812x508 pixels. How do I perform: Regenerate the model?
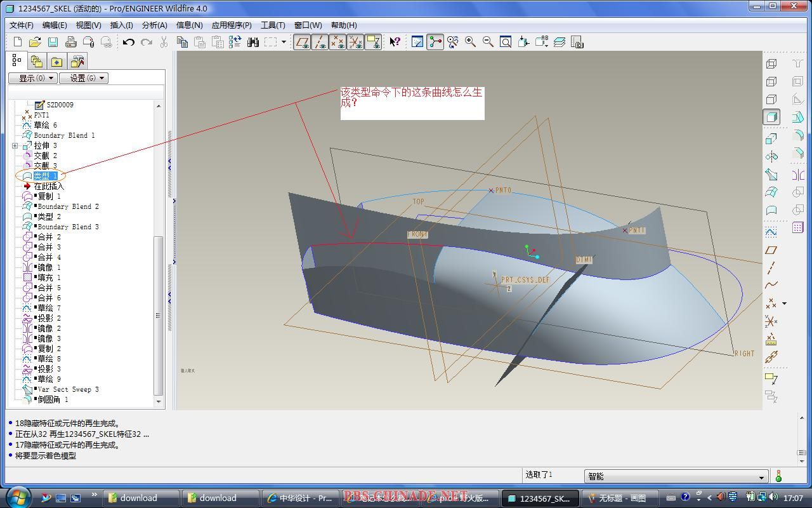click(235, 42)
